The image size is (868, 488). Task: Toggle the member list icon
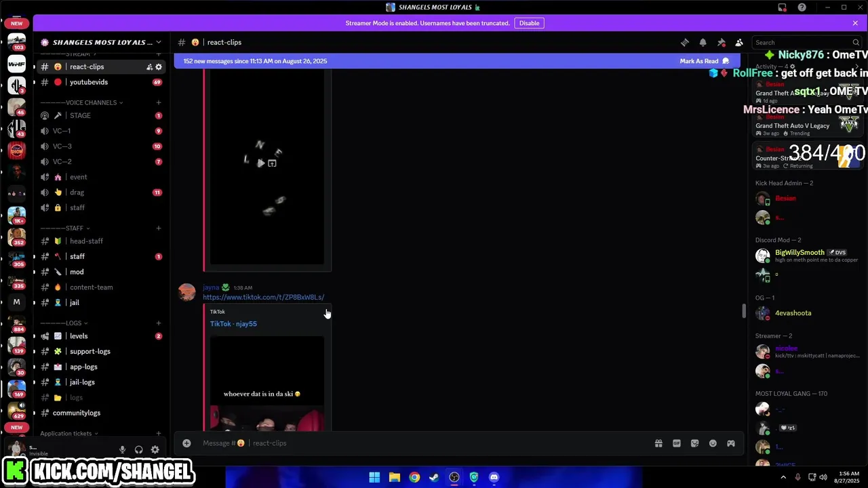tap(739, 42)
